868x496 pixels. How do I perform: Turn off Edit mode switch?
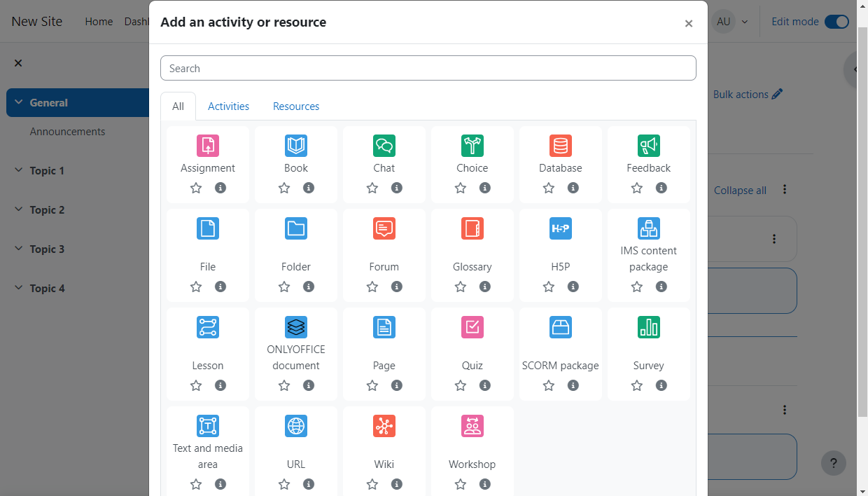click(x=836, y=22)
